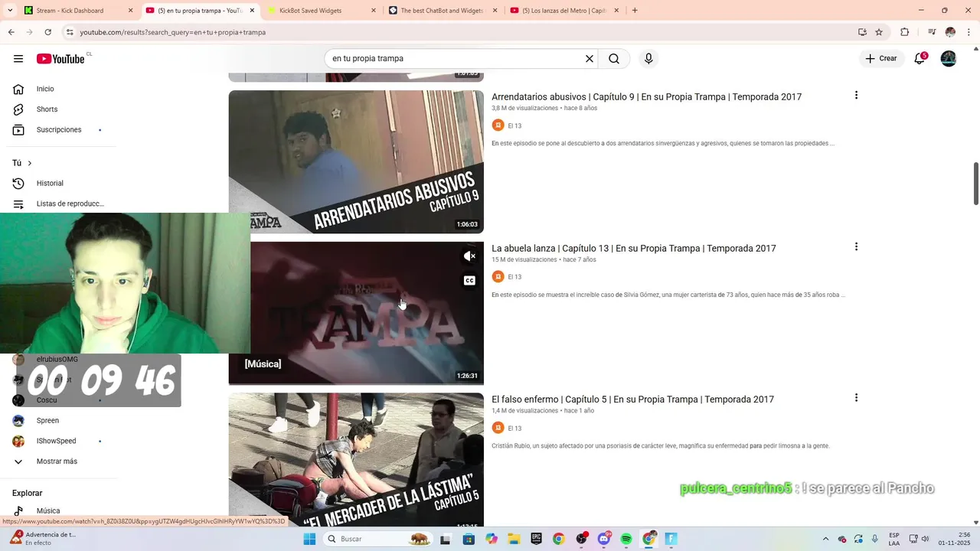Click the taskbar Buscar search box

377,539
